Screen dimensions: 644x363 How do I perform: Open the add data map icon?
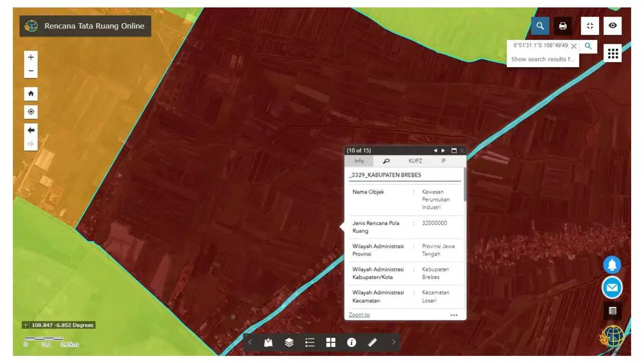click(x=269, y=342)
